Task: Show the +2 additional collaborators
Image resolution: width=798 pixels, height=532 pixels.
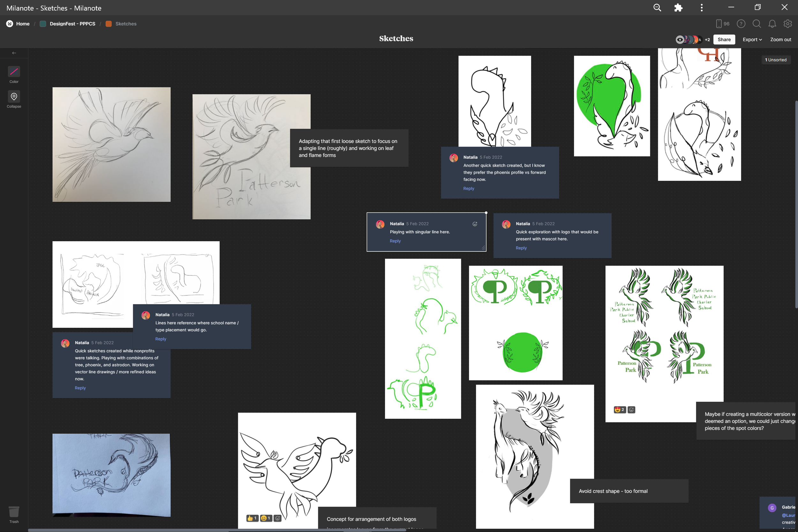Action: point(707,40)
